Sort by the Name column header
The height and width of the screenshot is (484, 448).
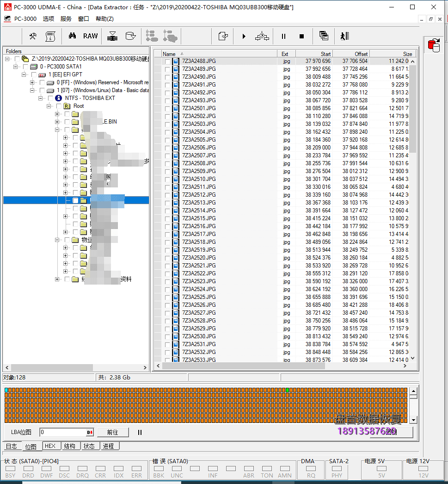(x=219, y=54)
